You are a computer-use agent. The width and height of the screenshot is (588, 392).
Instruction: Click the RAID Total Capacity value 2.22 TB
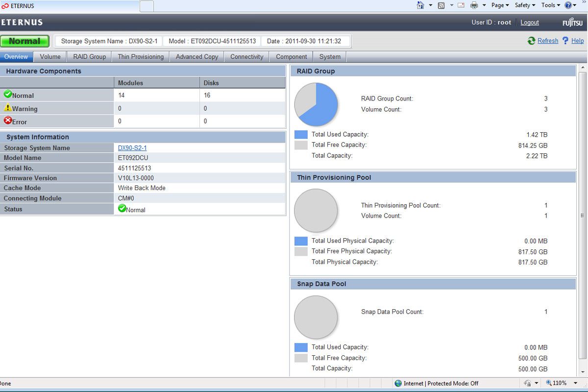coord(537,156)
